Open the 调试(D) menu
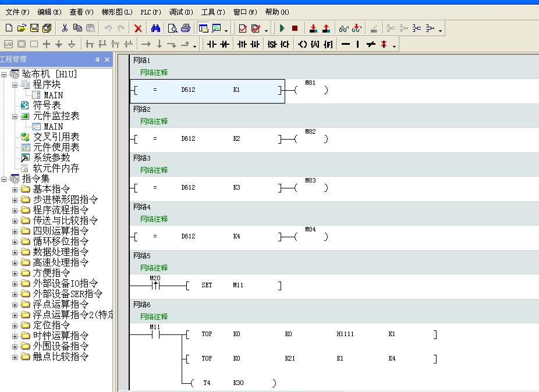 click(x=181, y=12)
